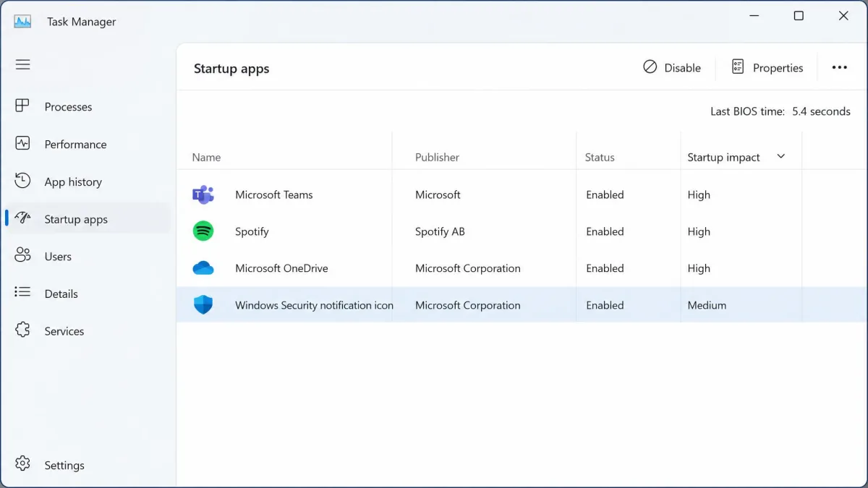The image size is (868, 488).
Task: Open the Settings label in sidebar
Action: 64,466
